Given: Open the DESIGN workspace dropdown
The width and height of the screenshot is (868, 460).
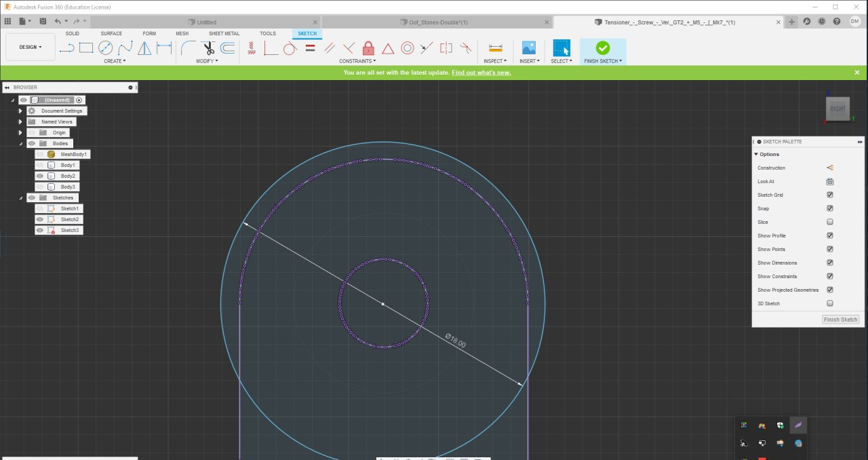Looking at the screenshot, I should pyautogui.click(x=31, y=47).
